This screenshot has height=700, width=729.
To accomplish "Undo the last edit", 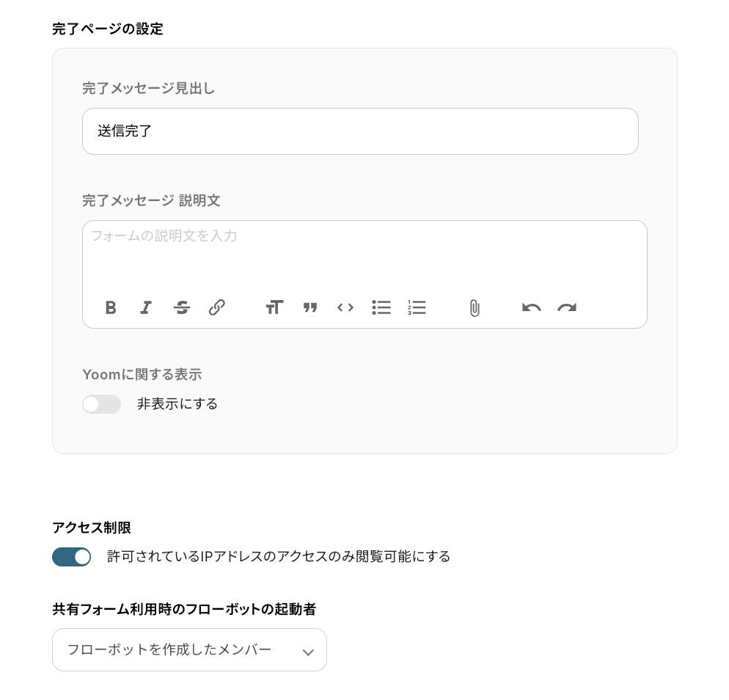I will (532, 307).
